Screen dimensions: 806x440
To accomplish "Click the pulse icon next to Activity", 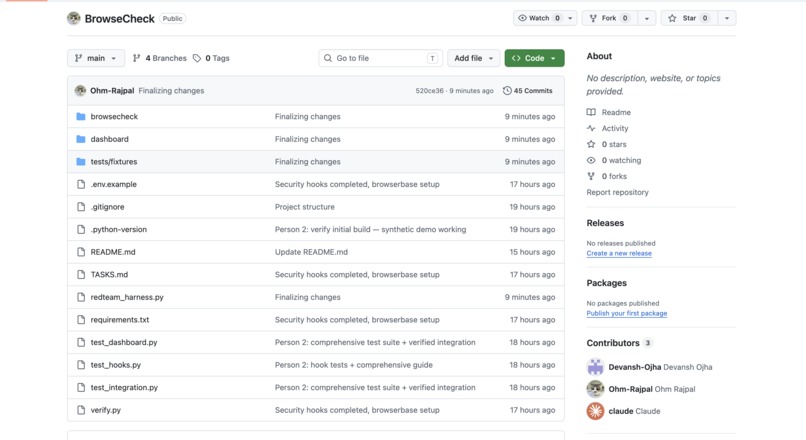I will point(591,128).
